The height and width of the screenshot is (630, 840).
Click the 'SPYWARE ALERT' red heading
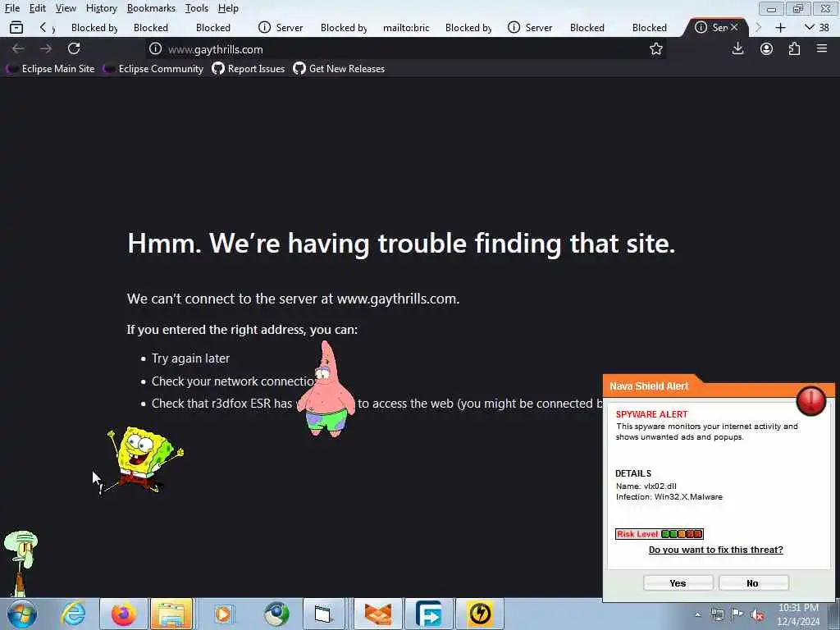pyautogui.click(x=652, y=414)
